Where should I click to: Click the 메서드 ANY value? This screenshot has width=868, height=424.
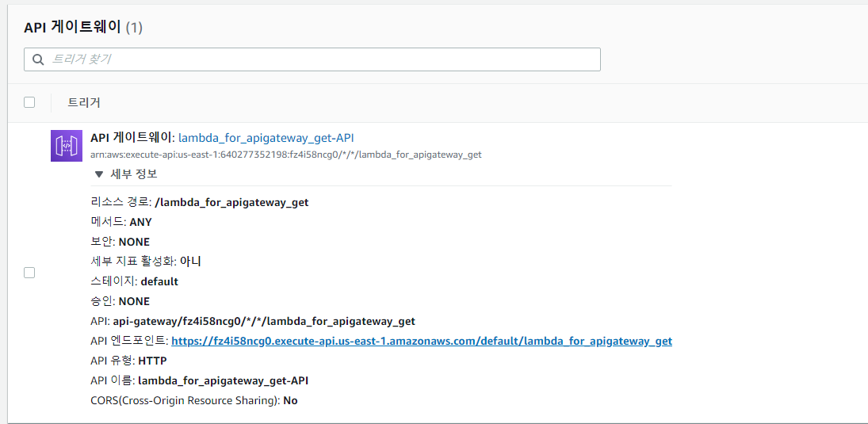click(x=140, y=222)
